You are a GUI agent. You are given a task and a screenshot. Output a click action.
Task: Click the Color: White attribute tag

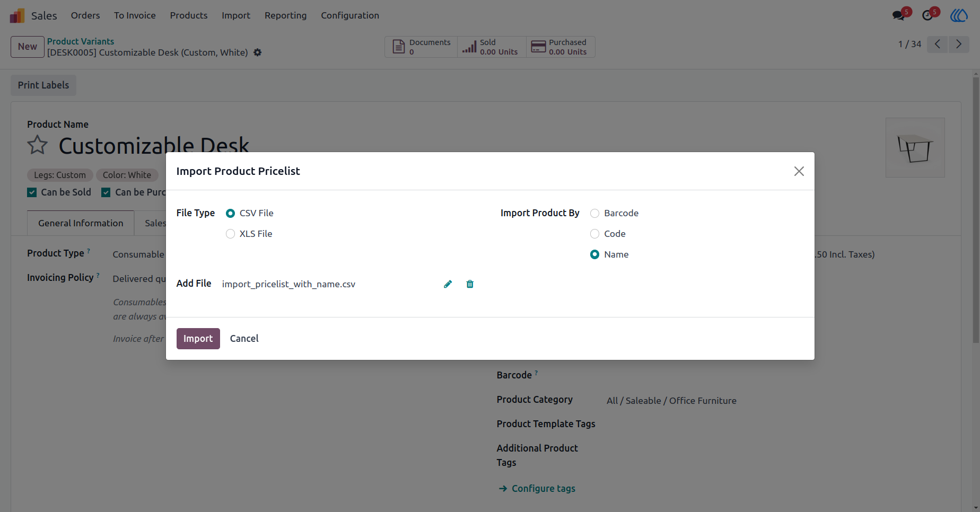(x=127, y=175)
